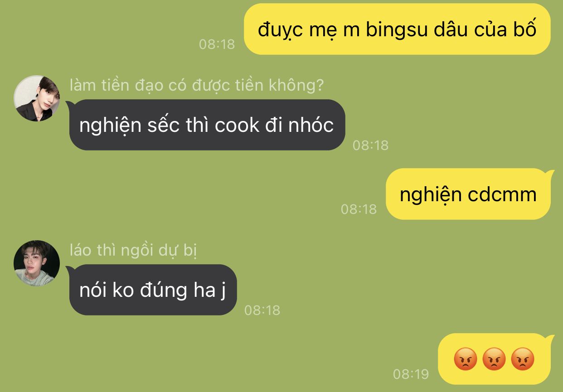Click the 08:19 timestamp
The width and height of the screenshot is (563, 392).
(x=411, y=374)
